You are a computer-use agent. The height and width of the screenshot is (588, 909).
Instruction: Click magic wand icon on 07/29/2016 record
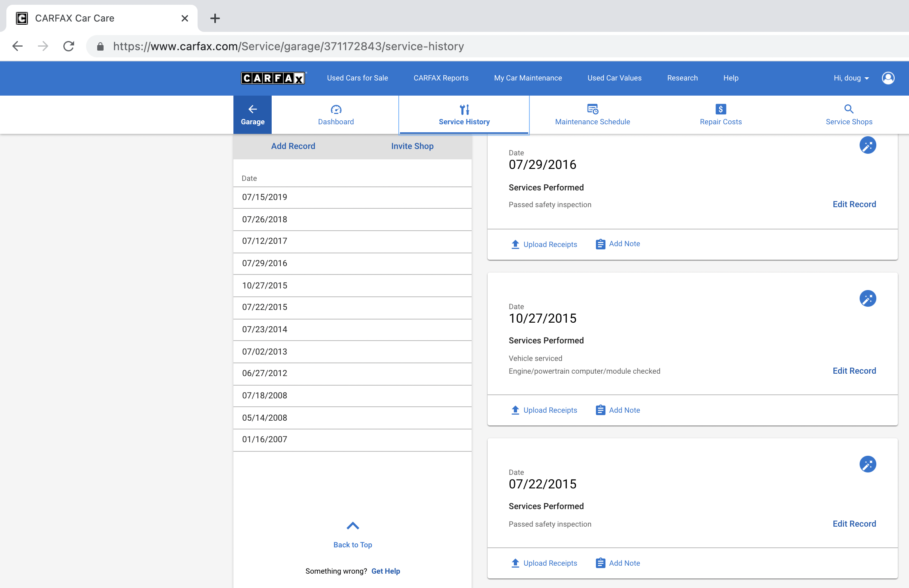pos(868,145)
